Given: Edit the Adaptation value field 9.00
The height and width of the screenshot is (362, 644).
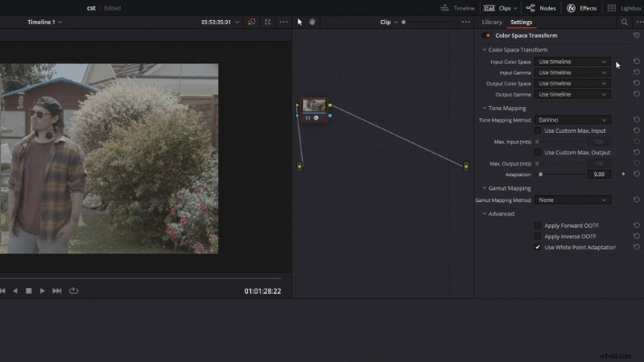Looking at the screenshot, I should click(x=599, y=175).
